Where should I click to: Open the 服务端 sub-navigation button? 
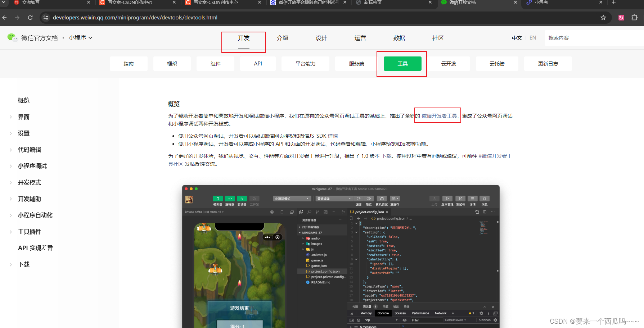coord(356,64)
